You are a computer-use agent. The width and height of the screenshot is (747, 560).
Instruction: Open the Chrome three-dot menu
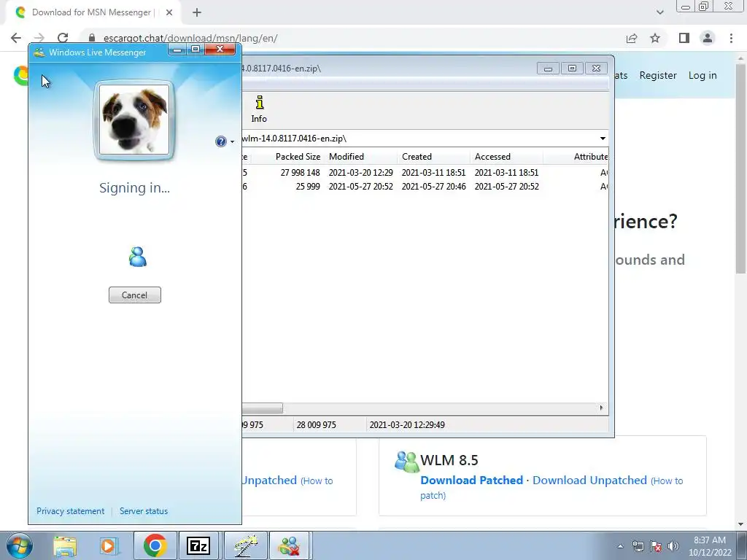click(x=731, y=38)
